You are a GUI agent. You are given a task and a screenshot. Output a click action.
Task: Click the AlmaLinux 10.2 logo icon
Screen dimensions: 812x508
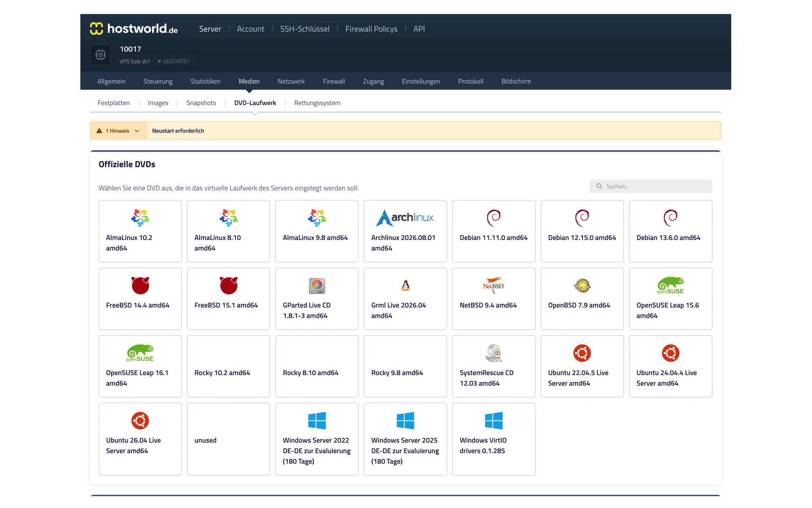click(140, 218)
